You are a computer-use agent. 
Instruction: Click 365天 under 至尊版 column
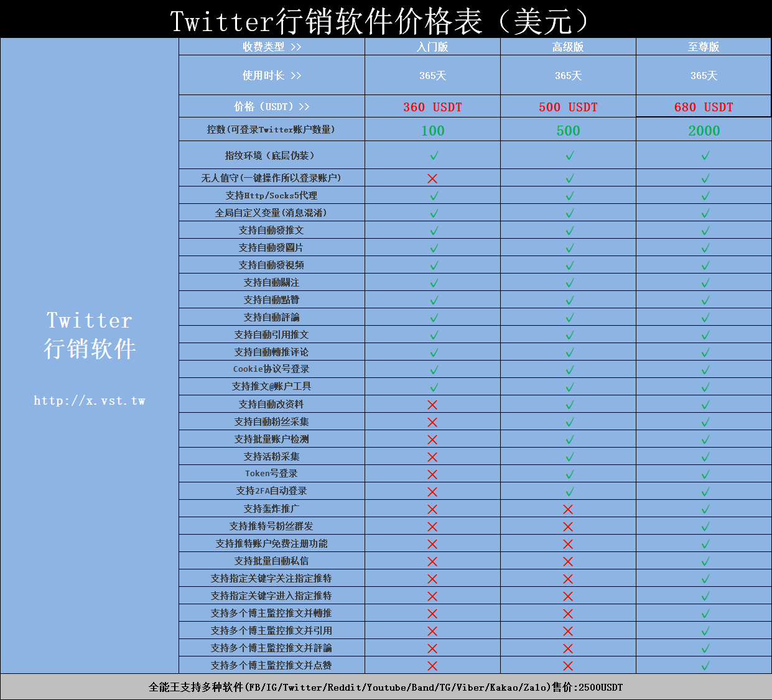click(704, 75)
